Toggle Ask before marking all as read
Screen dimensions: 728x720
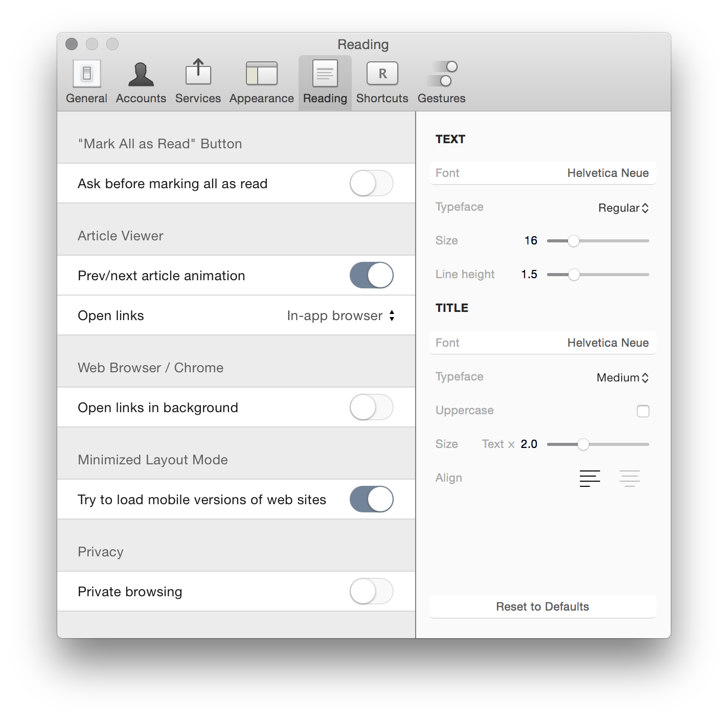point(372,184)
